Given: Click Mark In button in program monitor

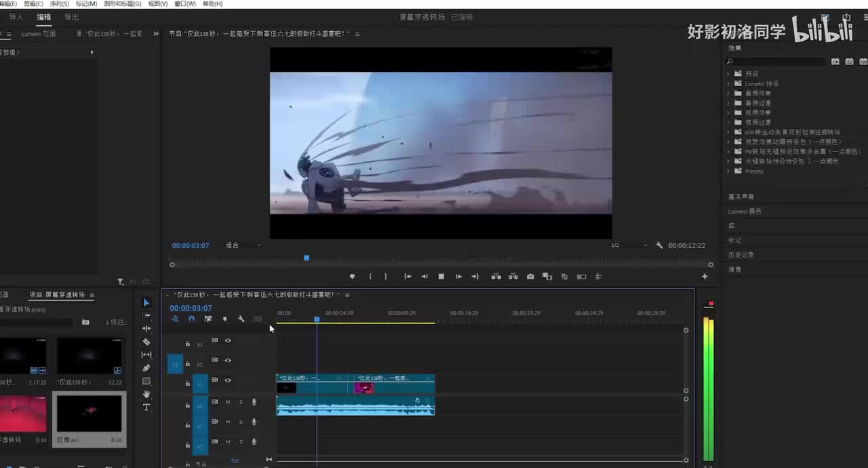Looking at the screenshot, I should coord(370,277).
